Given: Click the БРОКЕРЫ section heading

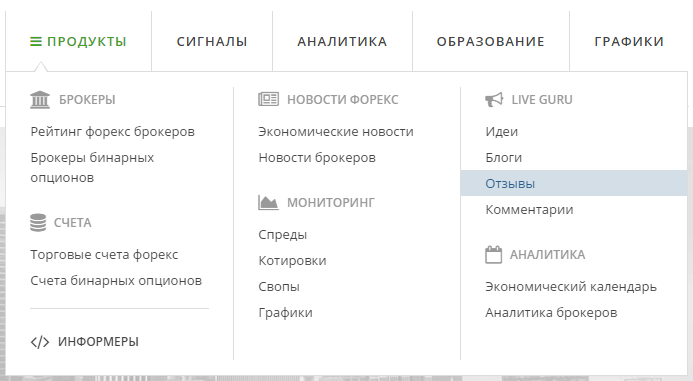Looking at the screenshot, I should pos(87,100).
